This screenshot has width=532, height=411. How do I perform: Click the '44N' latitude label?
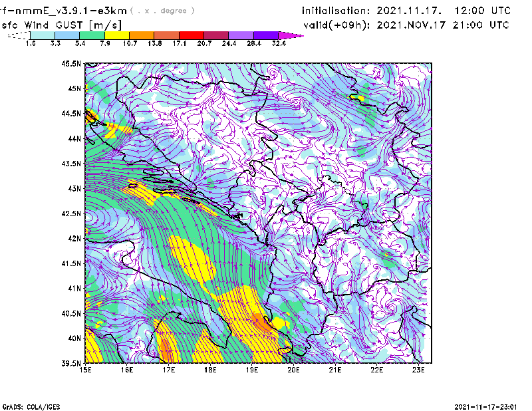(74, 138)
